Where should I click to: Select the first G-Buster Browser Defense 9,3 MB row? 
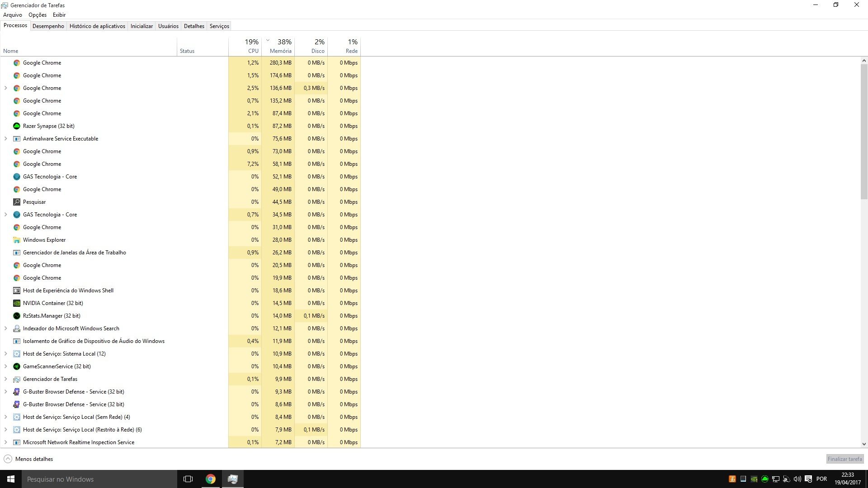pyautogui.click(x=181, y=392)
